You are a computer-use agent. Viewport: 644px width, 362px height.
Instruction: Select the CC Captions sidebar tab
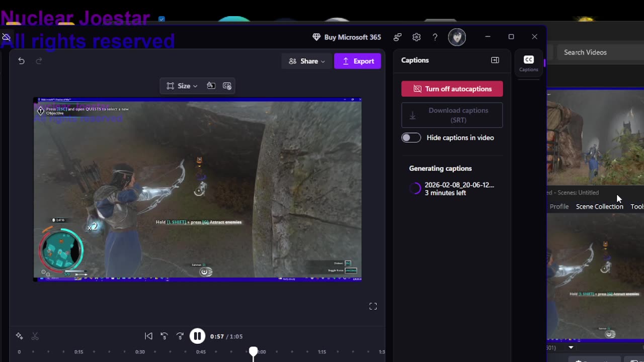[x=528, y=63]
